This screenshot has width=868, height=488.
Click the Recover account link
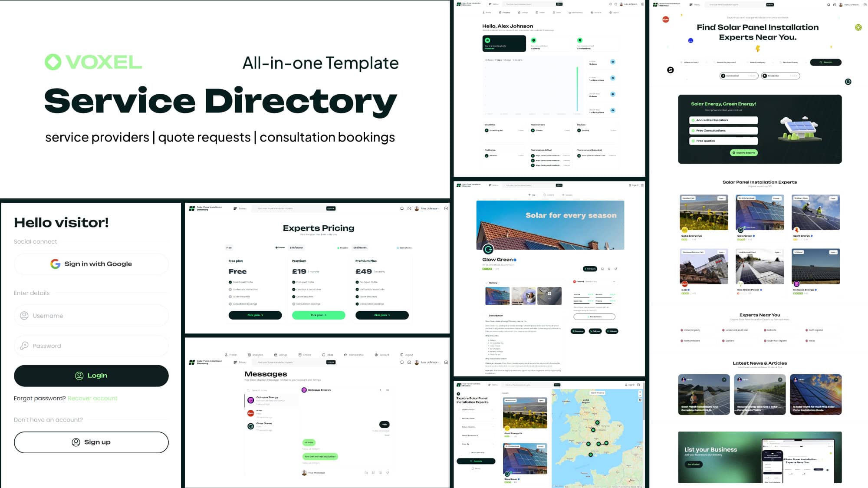pos(92,398)
